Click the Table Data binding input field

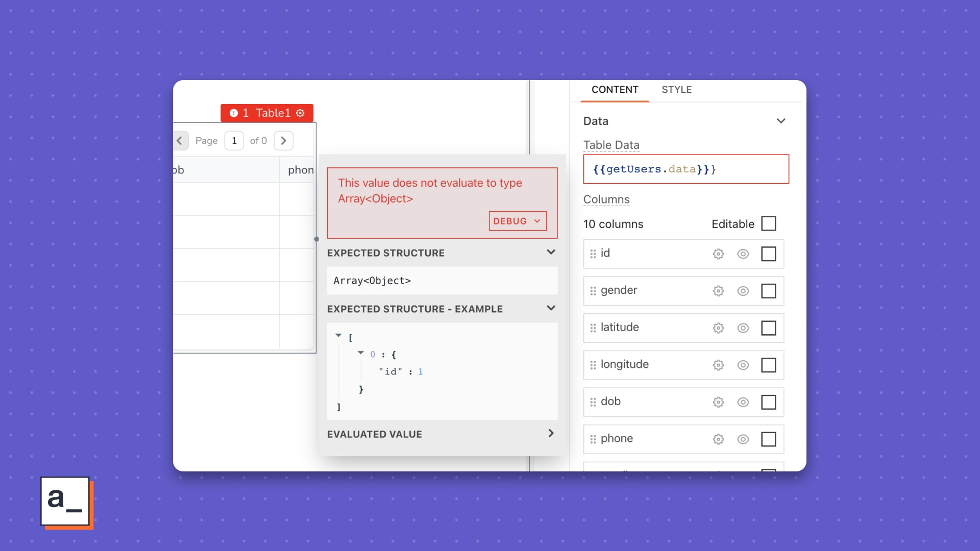tap(686, 169)
